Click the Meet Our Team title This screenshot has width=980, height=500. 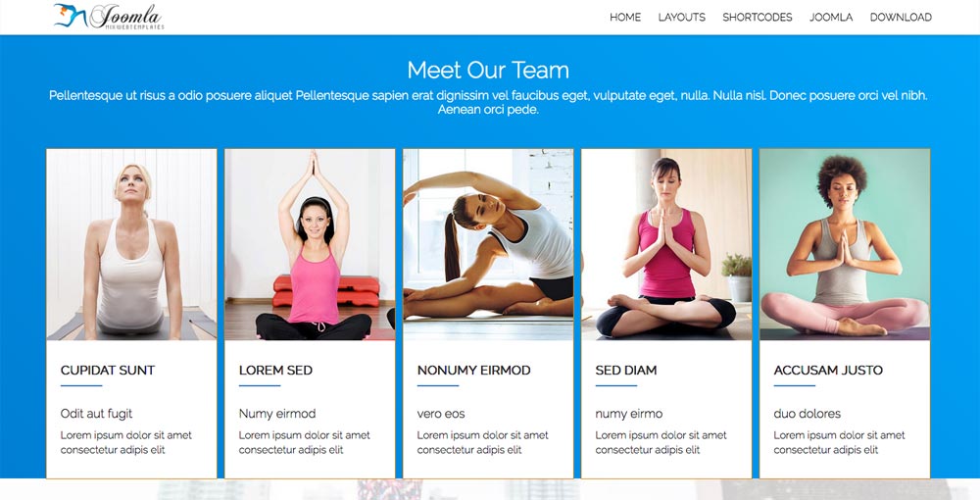coord(488,70)
